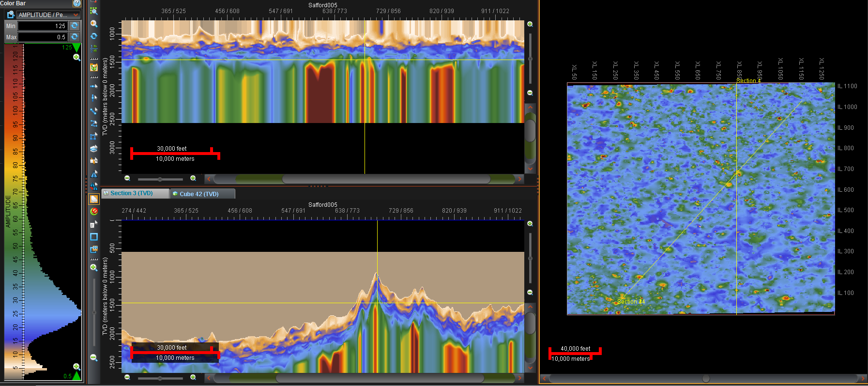Select the line segment pick tool
Image resolution: width=868 pixels, height=386 pixels.
(94, 110)
